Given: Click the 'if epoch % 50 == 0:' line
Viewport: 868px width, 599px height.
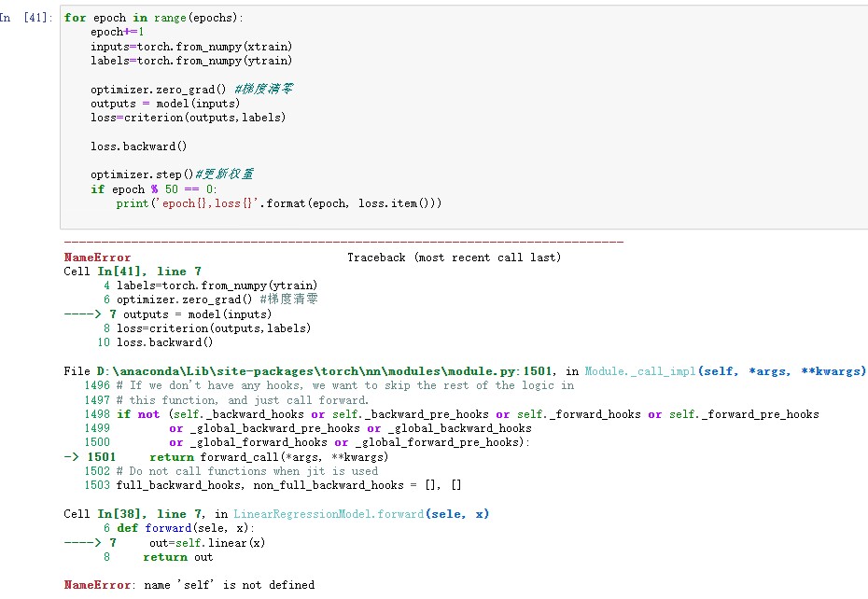Looking at the screenshot, I should (153, 189).
